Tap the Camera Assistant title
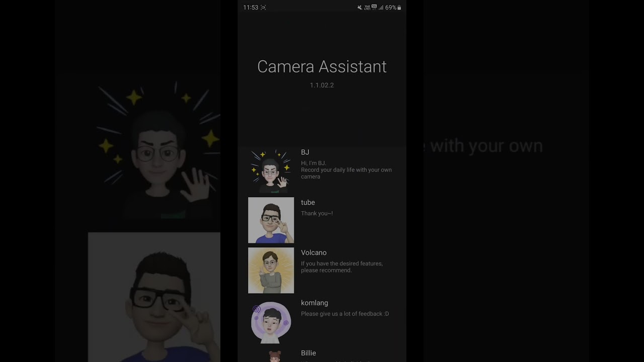This screenshot has height=362, width=644. point(322,66)
